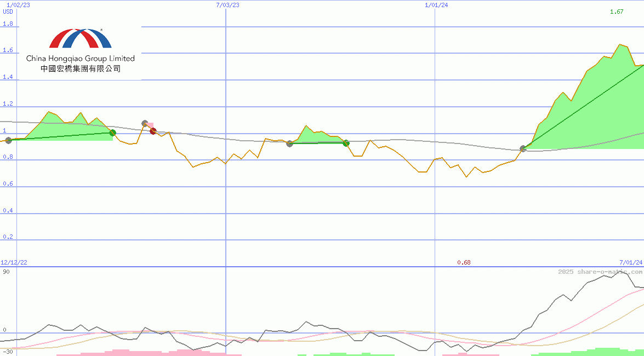Click the 12/12/22 indicator start date
This screenshot has width=644, height=356.
point(14,262)
